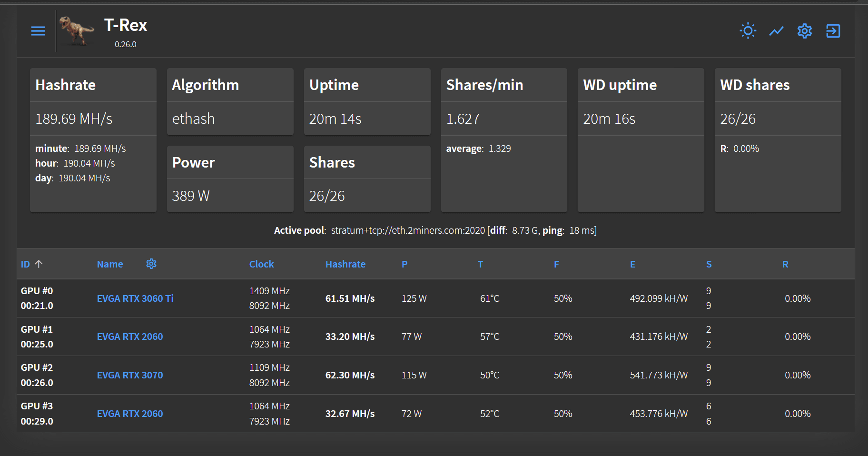Click the hour hashrate 190.04 MH/s
Screen dimensions: 868x456
coord(89,163)
